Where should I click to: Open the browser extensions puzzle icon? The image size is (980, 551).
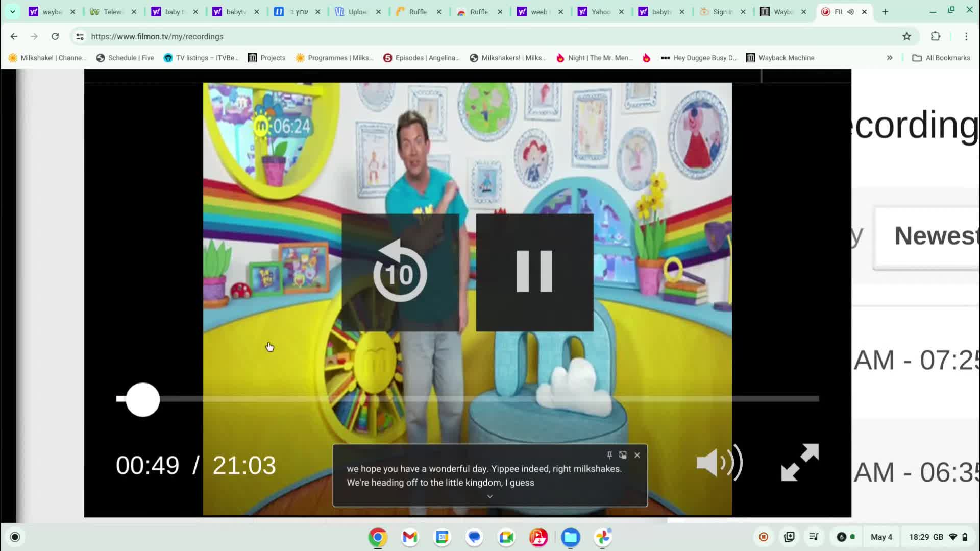936,36
